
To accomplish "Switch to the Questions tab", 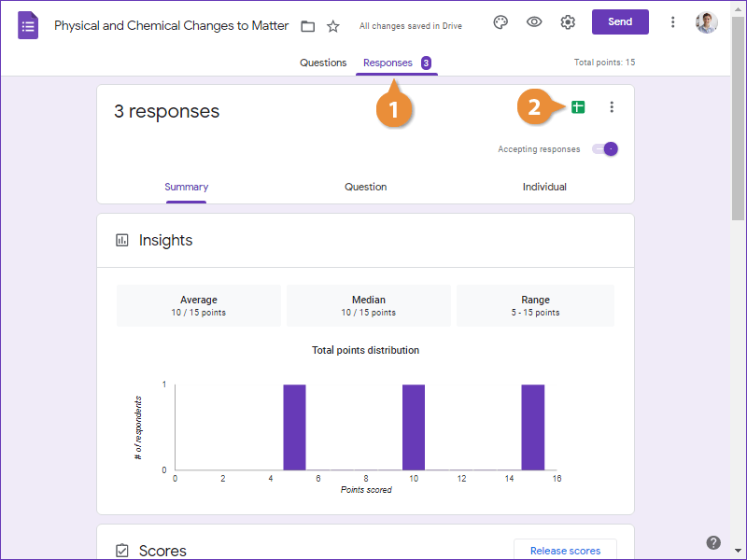I will click(323, 63).
